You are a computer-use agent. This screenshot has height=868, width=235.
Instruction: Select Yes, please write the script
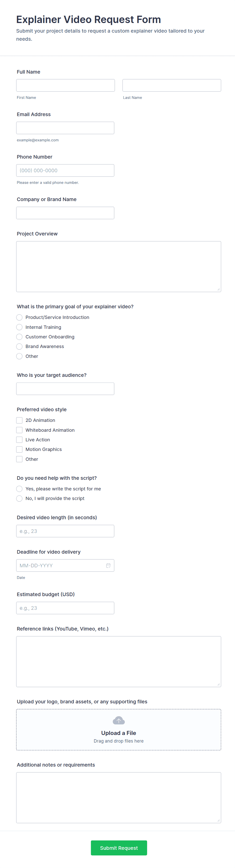click(x=19, y=489)
